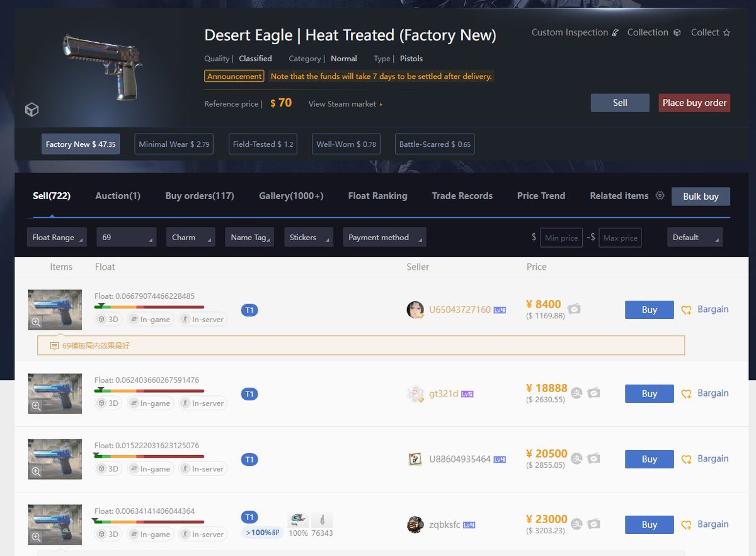Click the gear icon next to Related items
The width and height of the screenshot is (756, 556).
point(660,195)
